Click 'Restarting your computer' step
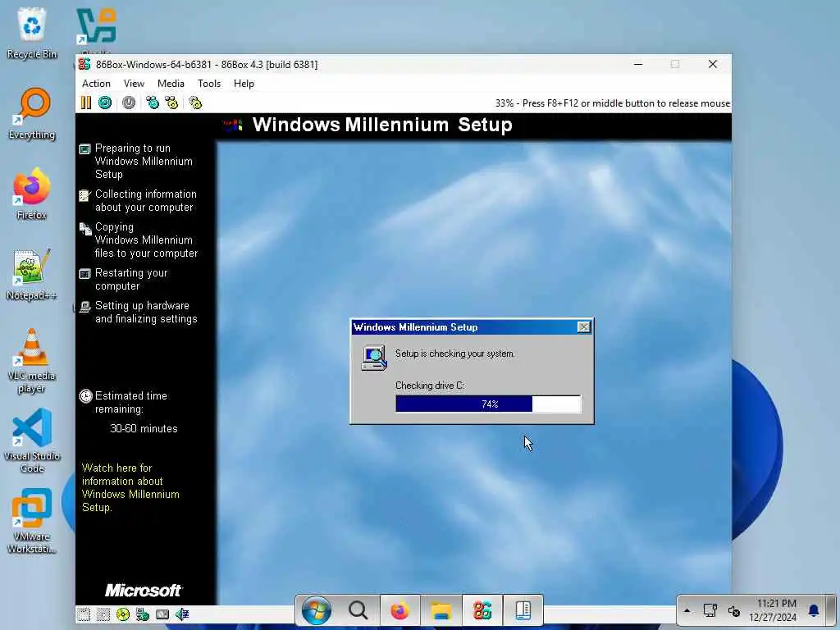The image size is (840, 630). 131,280
